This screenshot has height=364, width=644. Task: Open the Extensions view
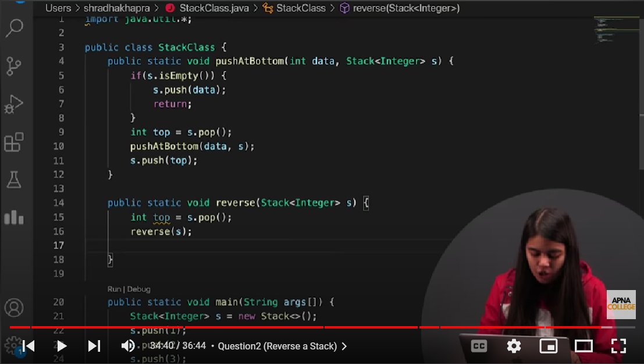[14, 142]
